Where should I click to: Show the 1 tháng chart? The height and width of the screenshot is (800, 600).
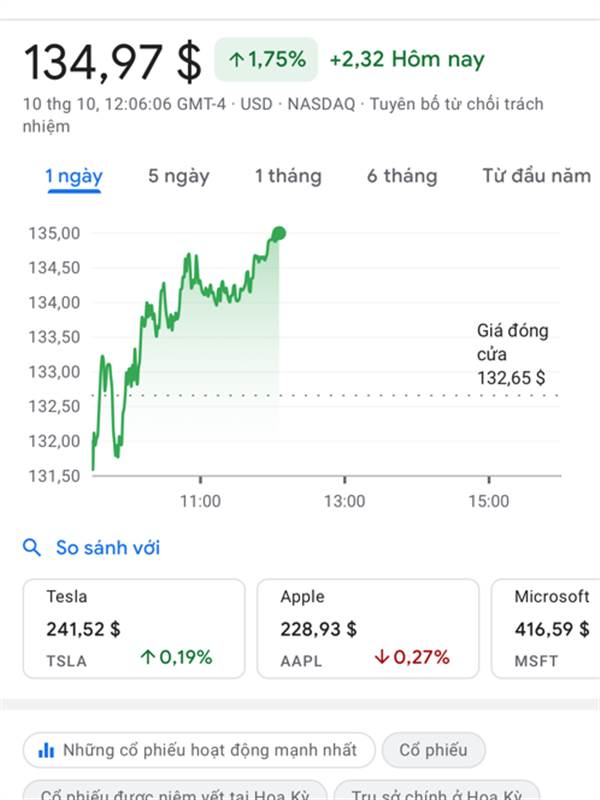(x=288, y=177)
